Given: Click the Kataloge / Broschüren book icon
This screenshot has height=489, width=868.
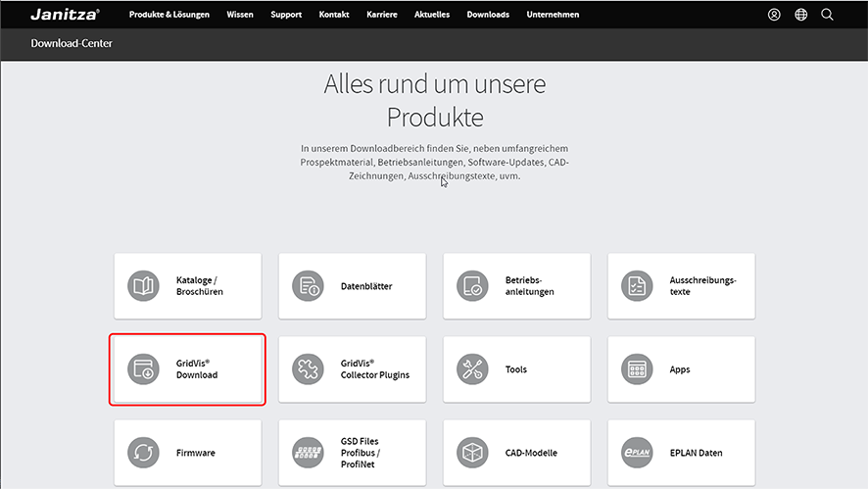Looking at the screenshot, I should click(x=143, y=286).
